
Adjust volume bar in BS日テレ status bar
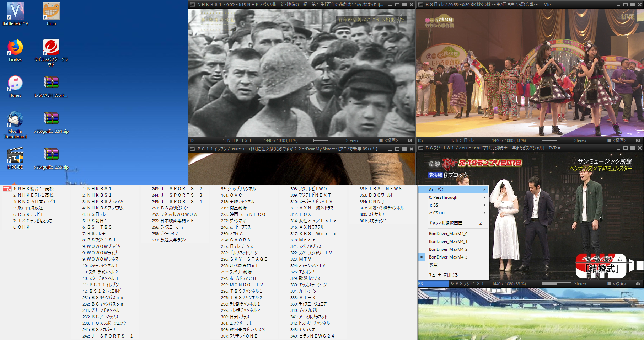pos(556,140)
